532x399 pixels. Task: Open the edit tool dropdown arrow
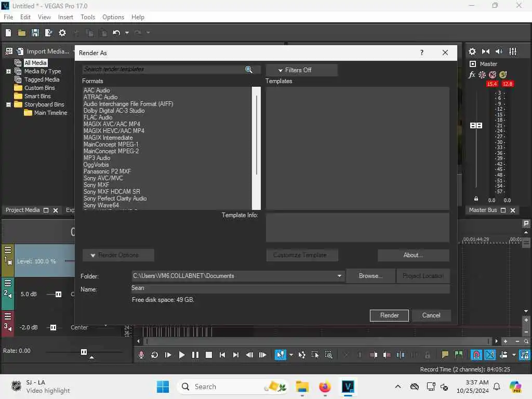291,355
